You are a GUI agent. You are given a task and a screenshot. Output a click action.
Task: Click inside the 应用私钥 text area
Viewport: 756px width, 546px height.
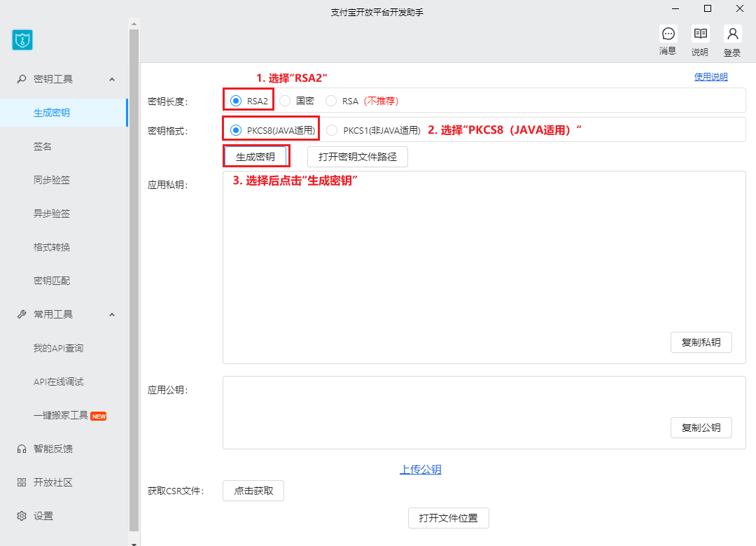pos(484,267)
